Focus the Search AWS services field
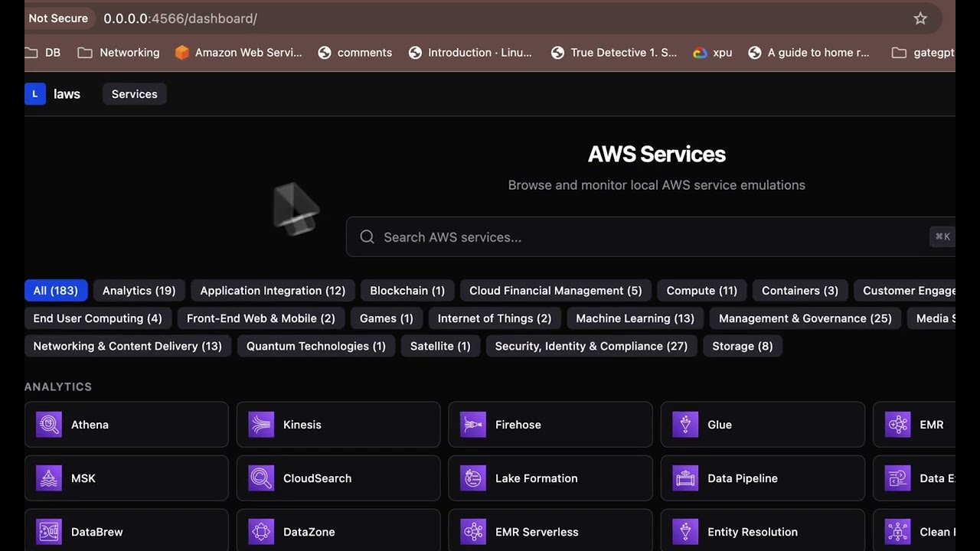The height and width of the screenshot is (551, 980). point(651,237)
